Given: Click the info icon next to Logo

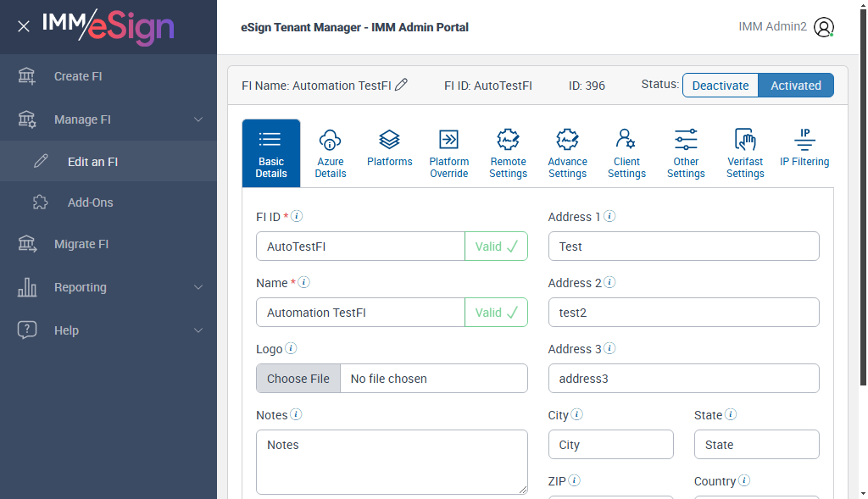Looking at the screenshot, I should click(291, 348).
